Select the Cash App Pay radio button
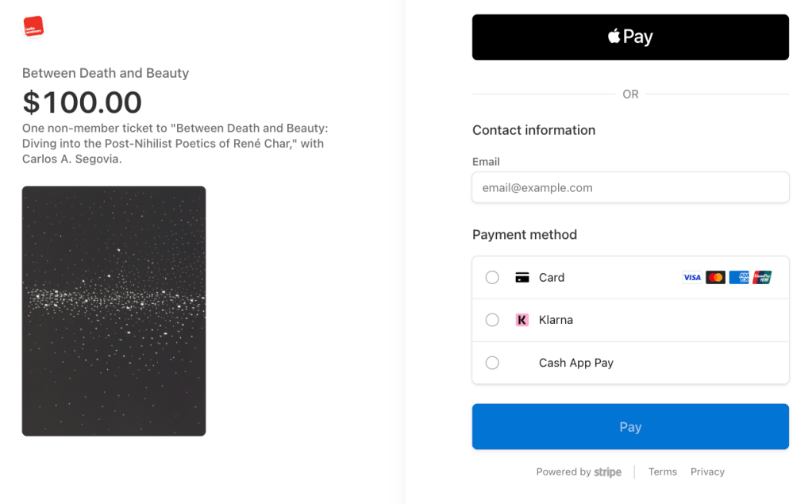812x504 pixels. 492,363
